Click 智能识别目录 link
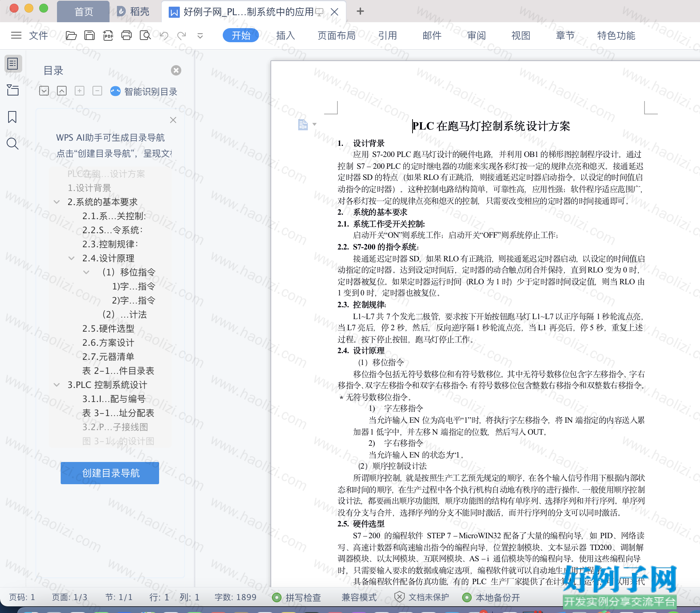 click(x=144, y=91)
